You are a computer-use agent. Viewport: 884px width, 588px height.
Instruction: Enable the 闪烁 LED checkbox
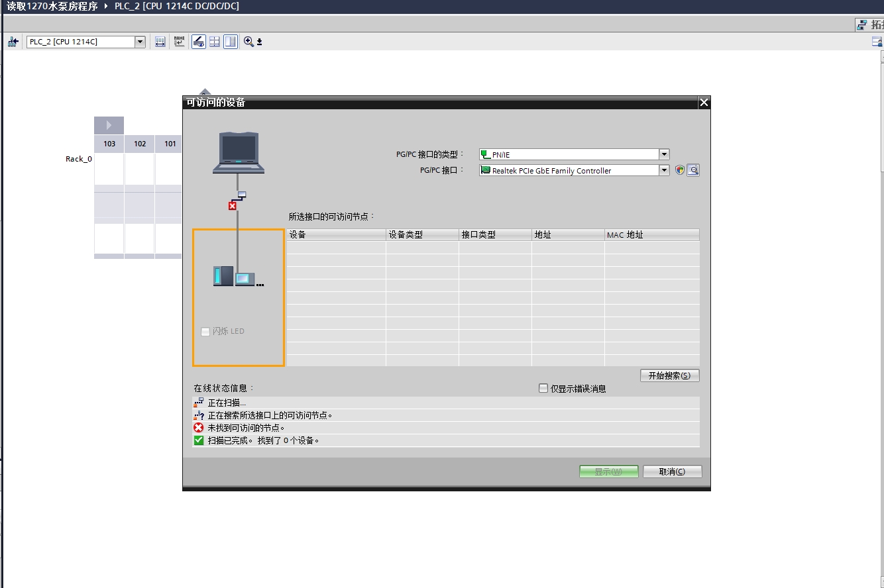click(205, 331)
